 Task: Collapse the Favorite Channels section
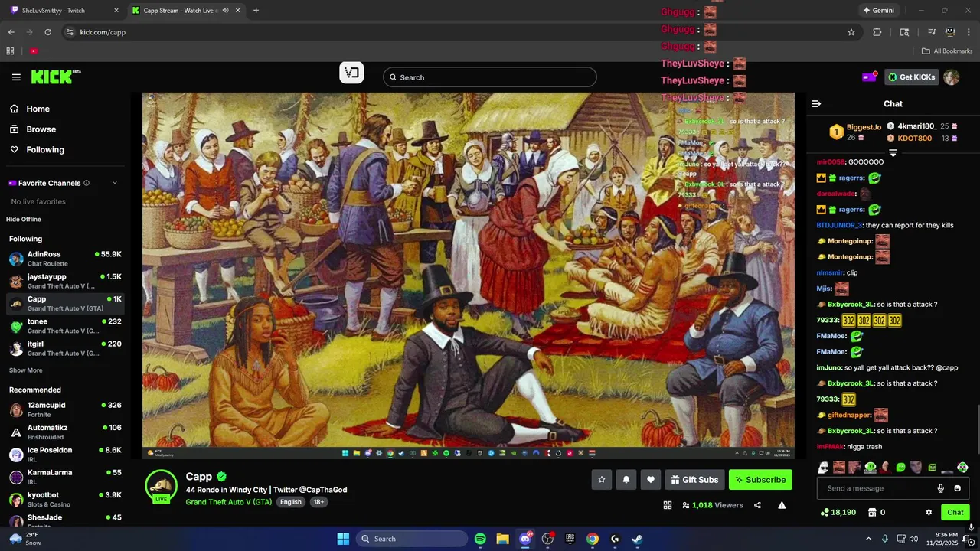coord(115,183)
